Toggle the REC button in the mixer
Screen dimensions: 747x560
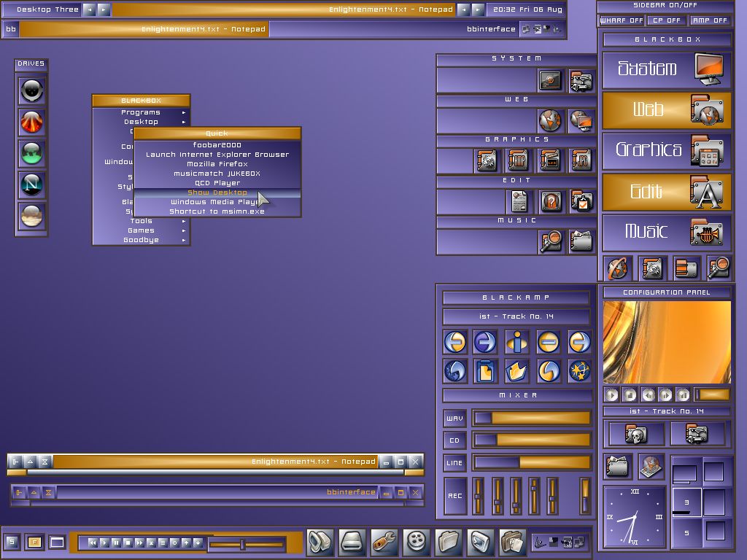454,496
